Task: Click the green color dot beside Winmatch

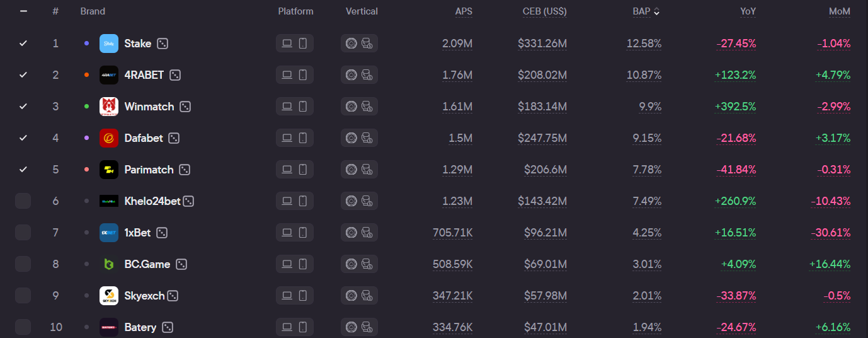Action: coord(86,107)
